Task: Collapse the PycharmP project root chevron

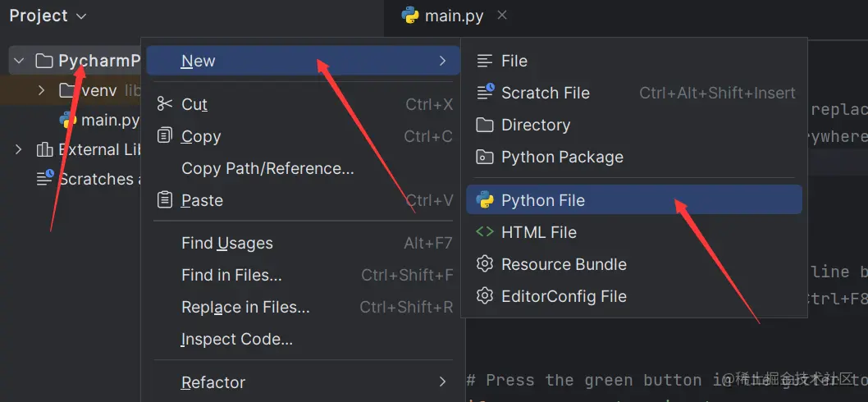Action: [20, 61]
